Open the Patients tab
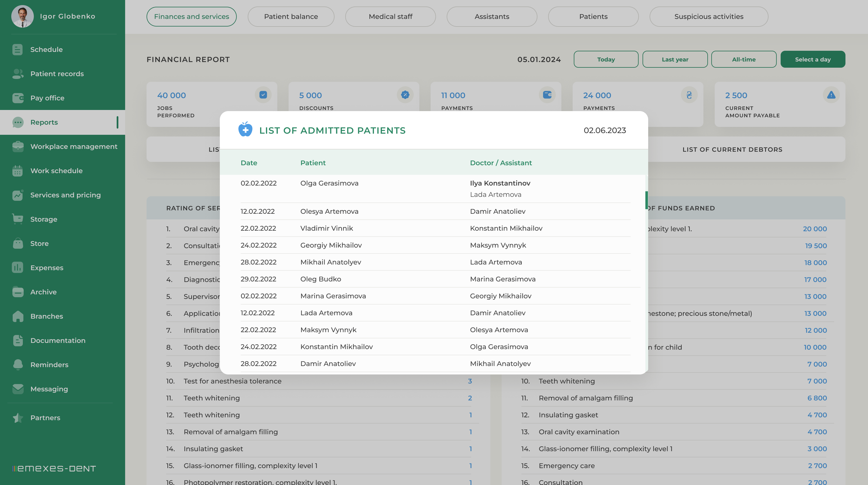The image size is (868, 485). 593,17
